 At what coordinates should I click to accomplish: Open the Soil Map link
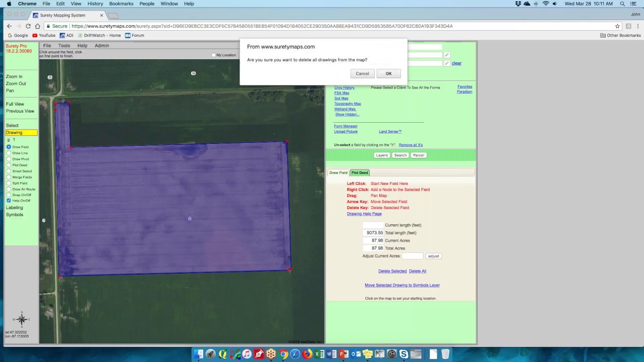[341, 99]
